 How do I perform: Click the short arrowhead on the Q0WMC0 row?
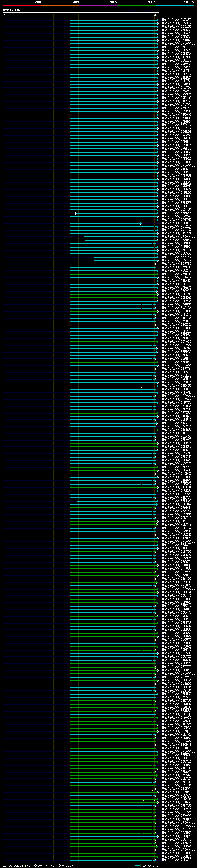pyautogui.click(x=141, y=223)
